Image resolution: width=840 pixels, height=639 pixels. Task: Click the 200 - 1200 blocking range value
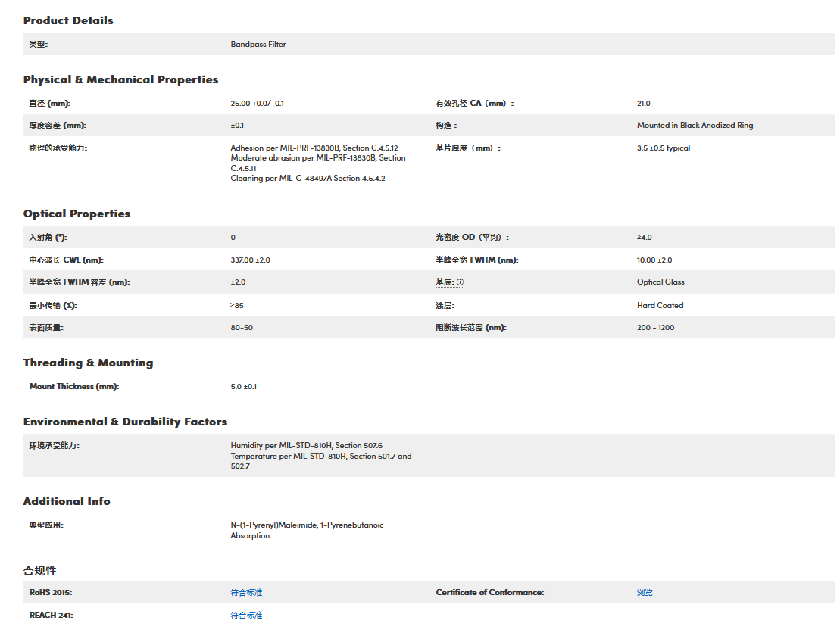tap(655, 327)
